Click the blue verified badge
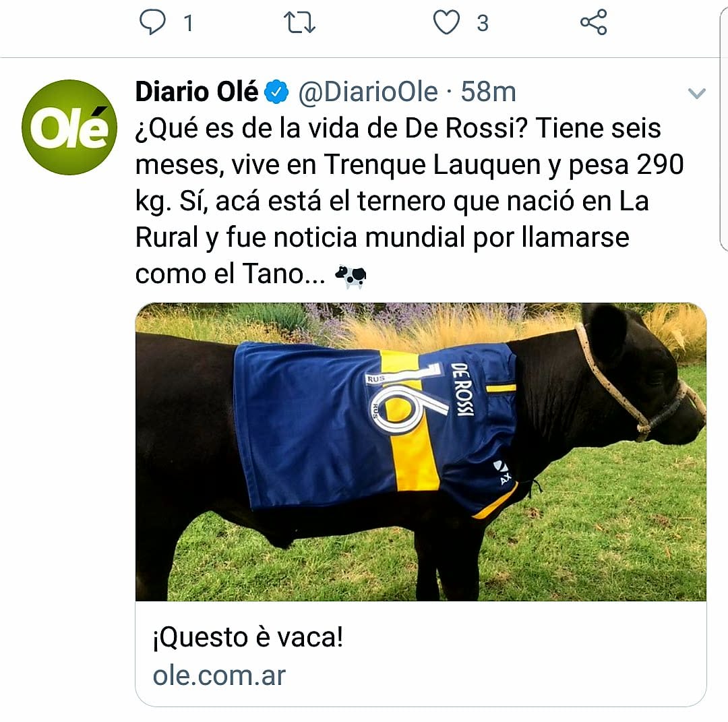Screen dimensions: 728x722 tap(278, 92)
